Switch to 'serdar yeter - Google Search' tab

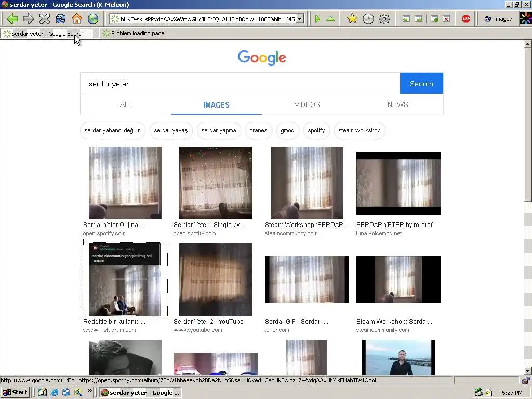click(x=50, y=33)
